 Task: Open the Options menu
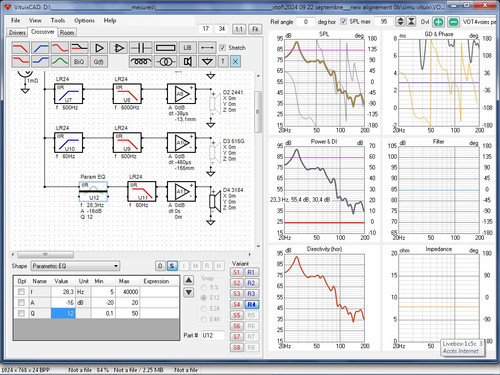point(84,20)
